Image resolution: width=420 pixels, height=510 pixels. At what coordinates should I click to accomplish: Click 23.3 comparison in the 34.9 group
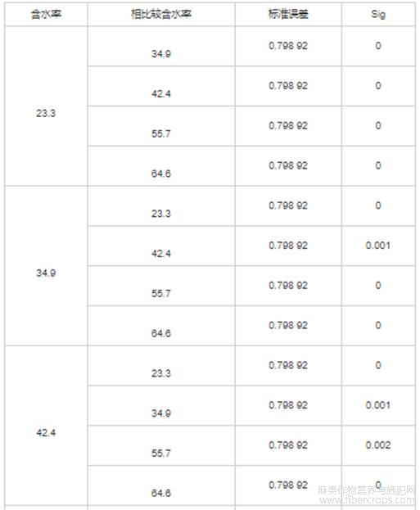point(161,214)
